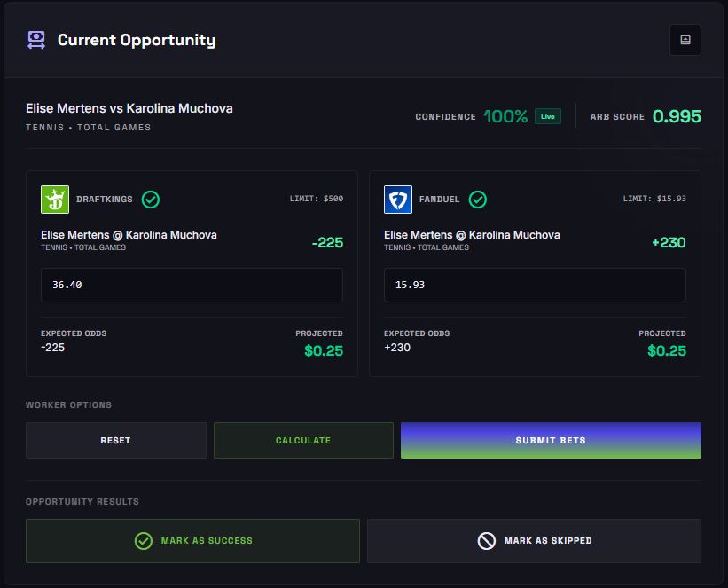Click the FanDuel projected $0.25 value

(667, 350)
